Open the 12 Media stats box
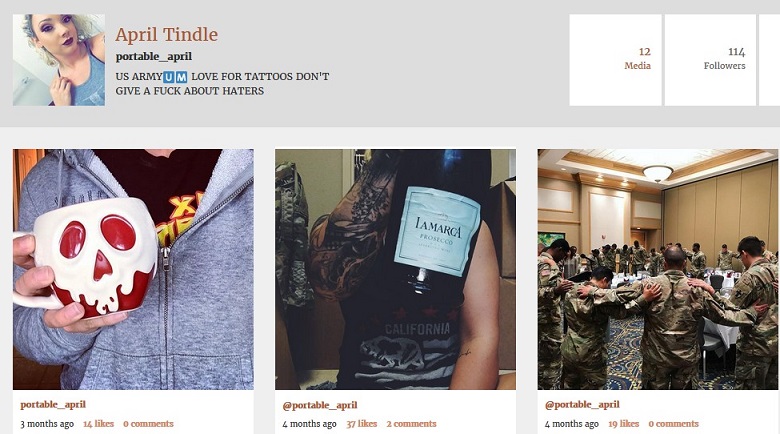This screenshot has height=434, width=780. (615, 60)
